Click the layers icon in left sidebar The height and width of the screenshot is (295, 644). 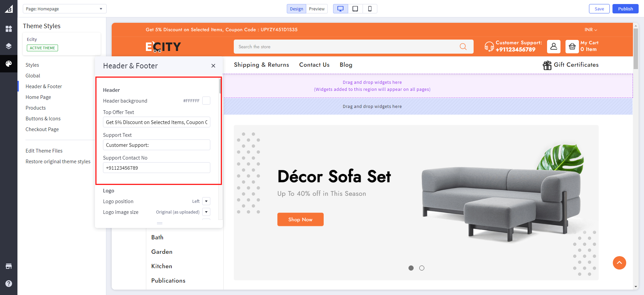pyautogui.click(x=9, y=46)
